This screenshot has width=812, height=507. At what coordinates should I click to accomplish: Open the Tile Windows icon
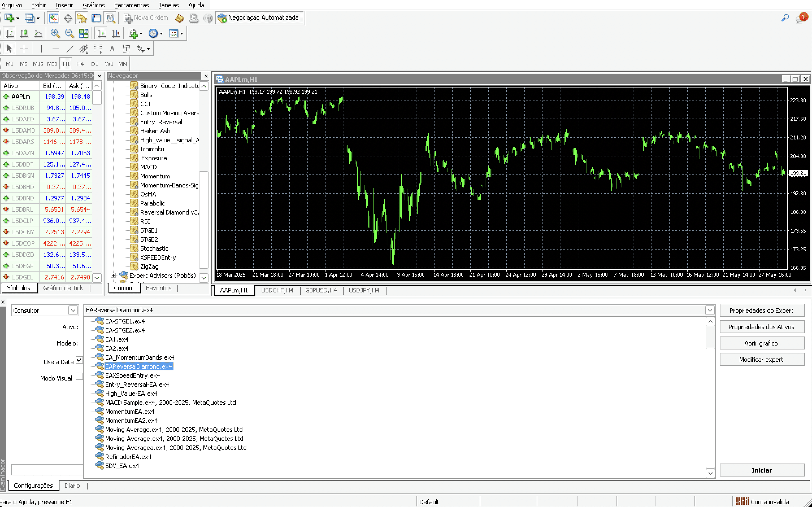[84, 33]
